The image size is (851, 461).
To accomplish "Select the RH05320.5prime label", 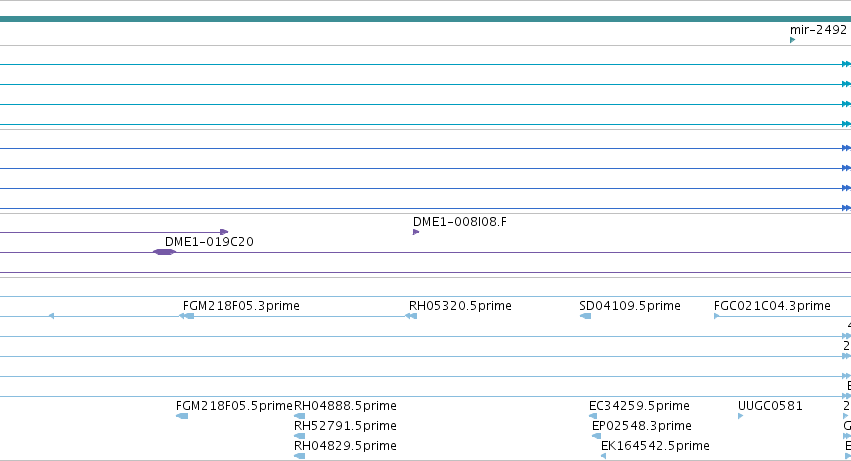I will (x=460, y=306).
